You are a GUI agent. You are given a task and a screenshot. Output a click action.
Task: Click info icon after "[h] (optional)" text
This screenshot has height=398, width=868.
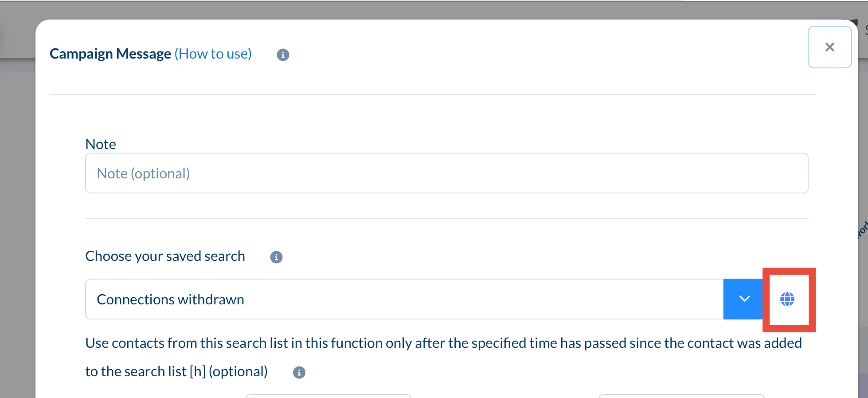(x=299, y=372)
